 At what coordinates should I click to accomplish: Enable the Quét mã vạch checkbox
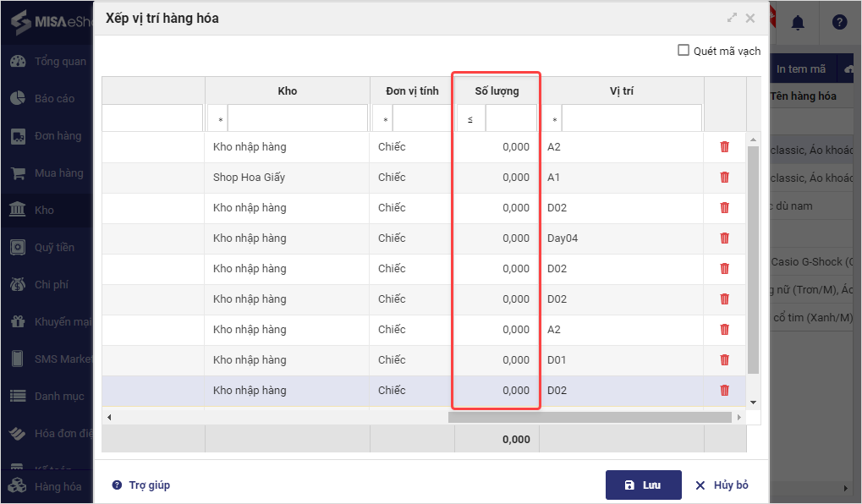coord(684,51)
